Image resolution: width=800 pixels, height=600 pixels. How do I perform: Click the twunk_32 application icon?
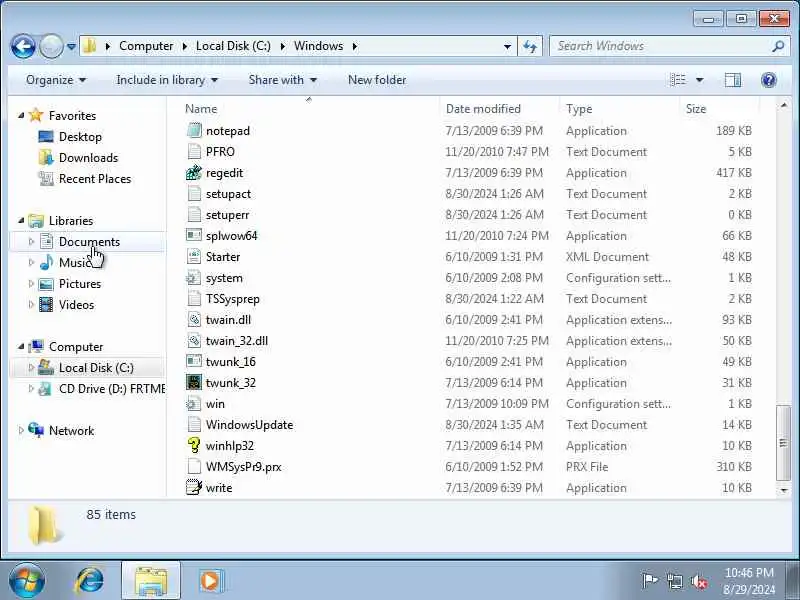[x=194, y=382]
